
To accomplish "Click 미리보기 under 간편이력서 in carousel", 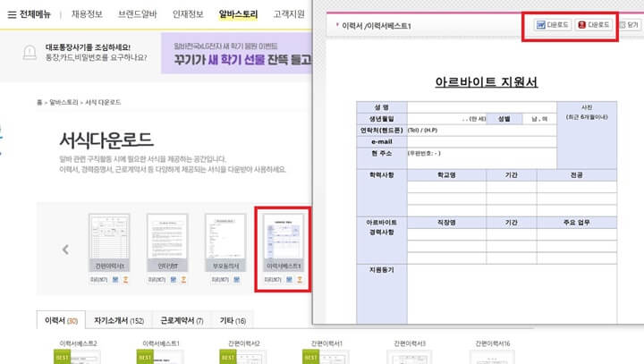I will 98,280.
